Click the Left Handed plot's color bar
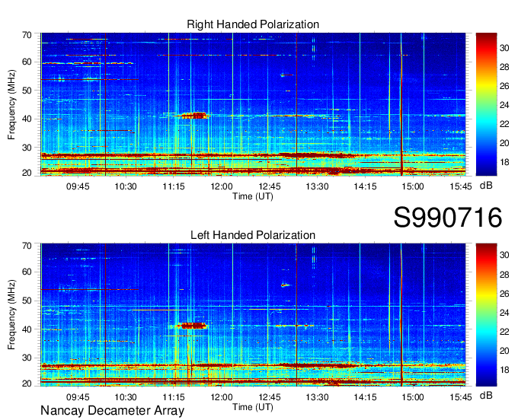Screen dimensions: 518x420 486,315
